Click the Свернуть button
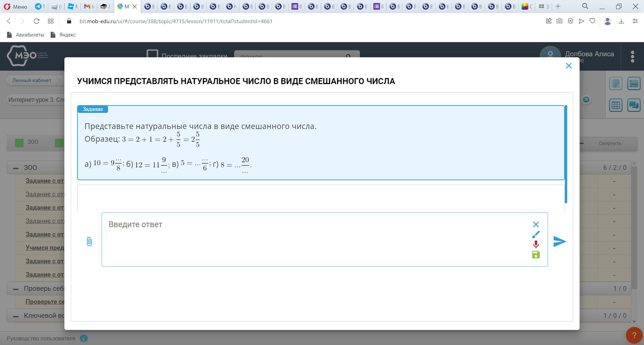644x345 pixels. [610, 143]
